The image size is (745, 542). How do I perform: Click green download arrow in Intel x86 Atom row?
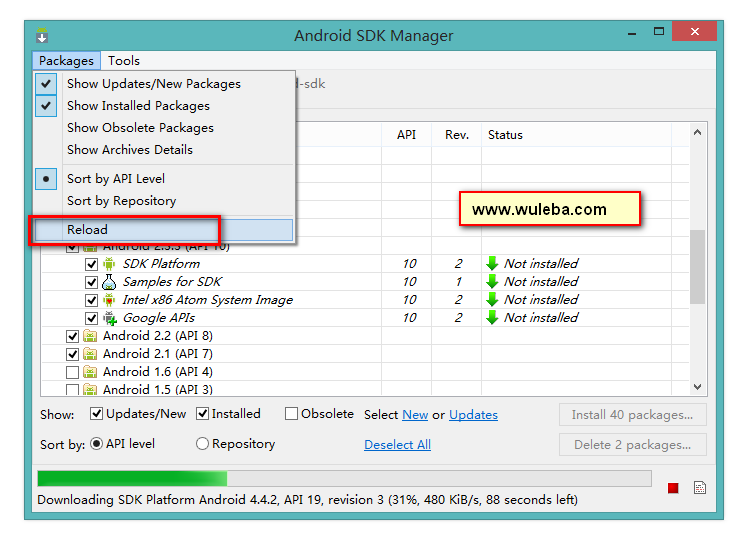pos(492,300)
